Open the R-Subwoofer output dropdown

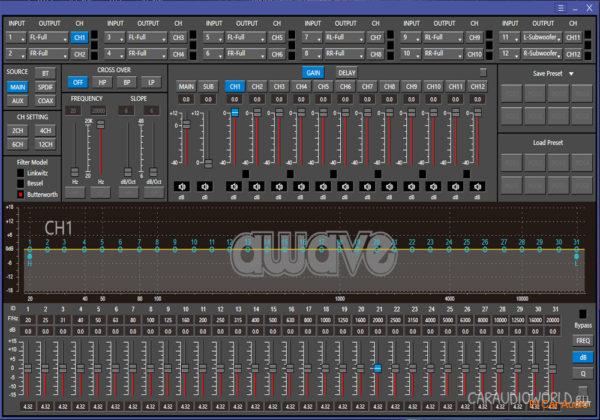click(x=542, y=54)
